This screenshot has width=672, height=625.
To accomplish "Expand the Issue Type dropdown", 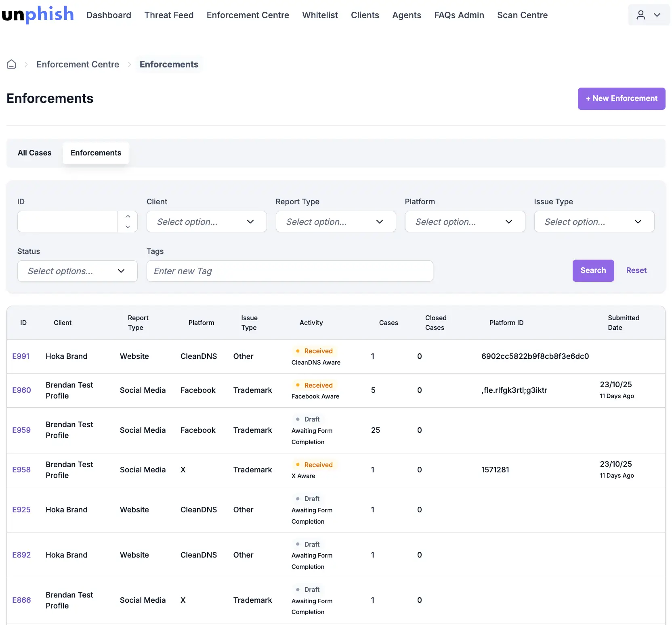I will (x=594, y=222).
